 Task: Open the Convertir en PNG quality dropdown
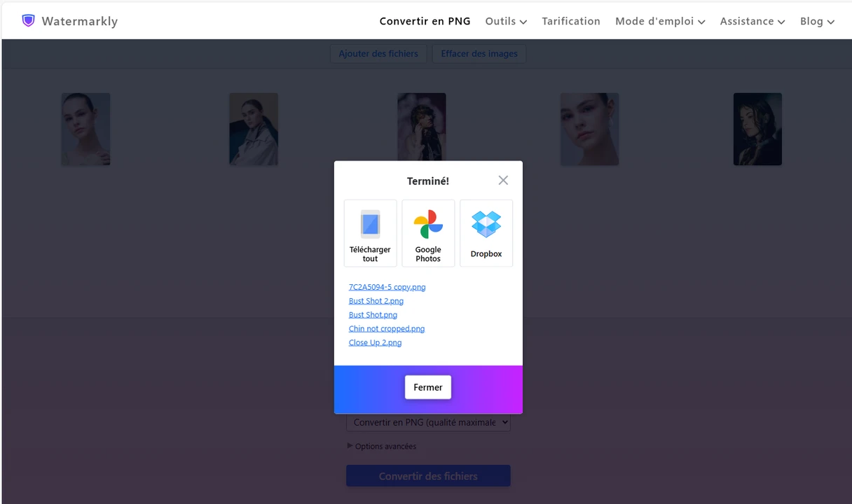point(428,422)
